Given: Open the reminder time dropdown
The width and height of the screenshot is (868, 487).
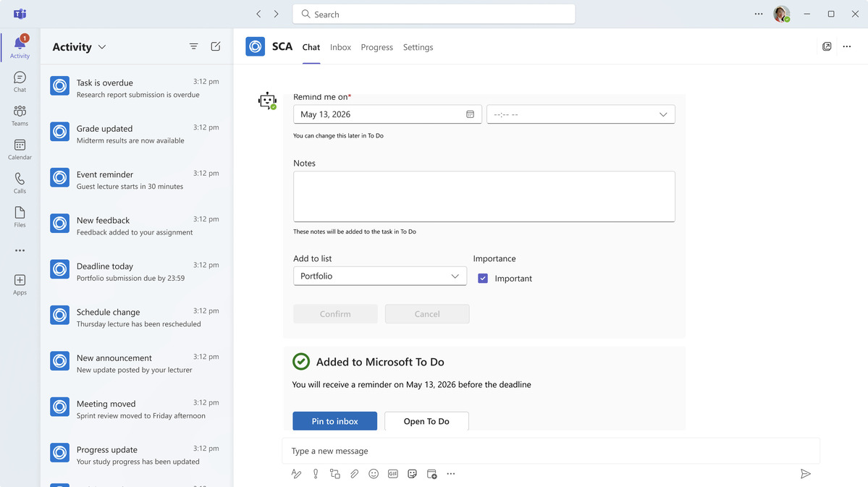Looking at the screenshot, I should click(581, 114).
